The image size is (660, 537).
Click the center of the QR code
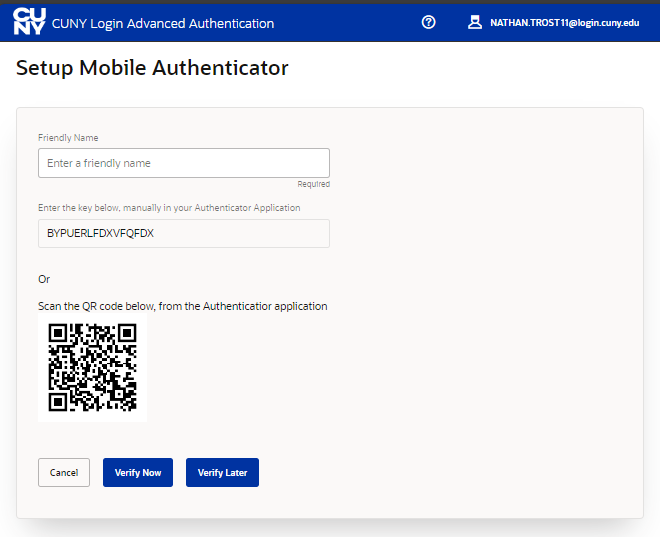pos(93,368)
